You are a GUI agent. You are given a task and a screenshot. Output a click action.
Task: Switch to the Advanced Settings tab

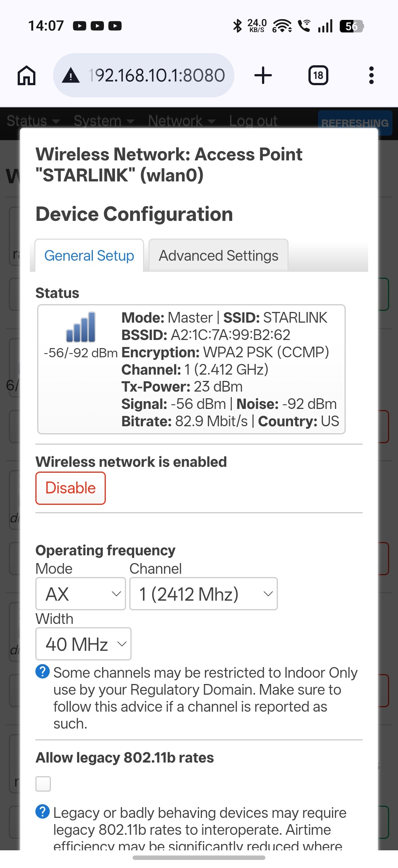(x=218, y=256)
